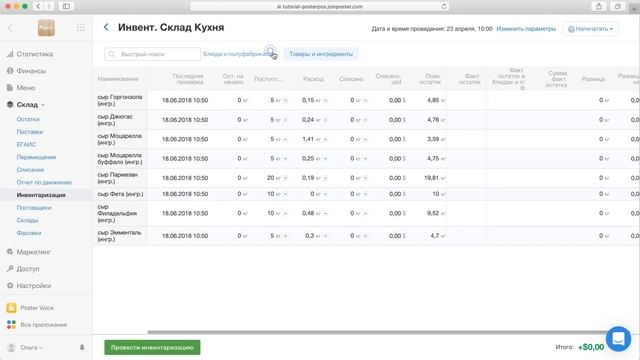Open the Напечатать print dropdown
Viewport: 640px width, 360px height.
pyautogui.click(x=590, y=29)
